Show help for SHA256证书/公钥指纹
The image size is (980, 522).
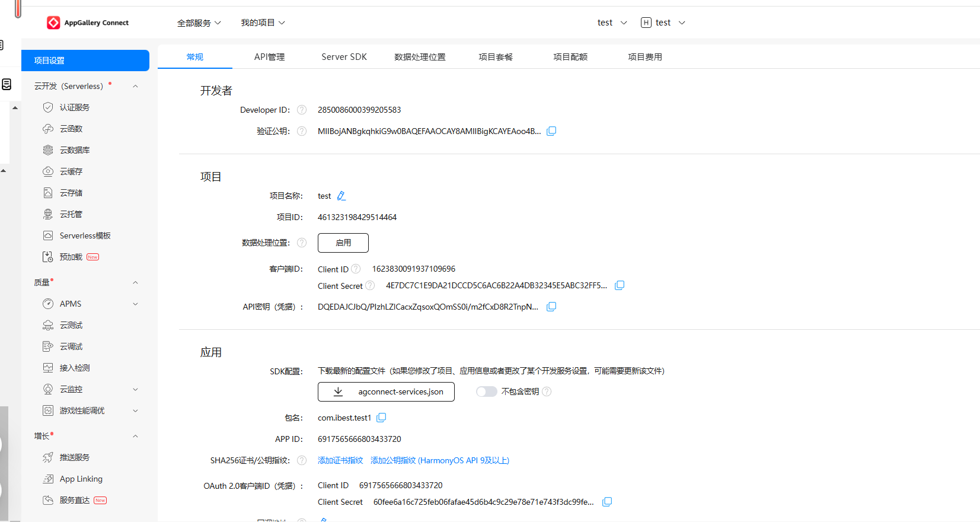(302, 460)
